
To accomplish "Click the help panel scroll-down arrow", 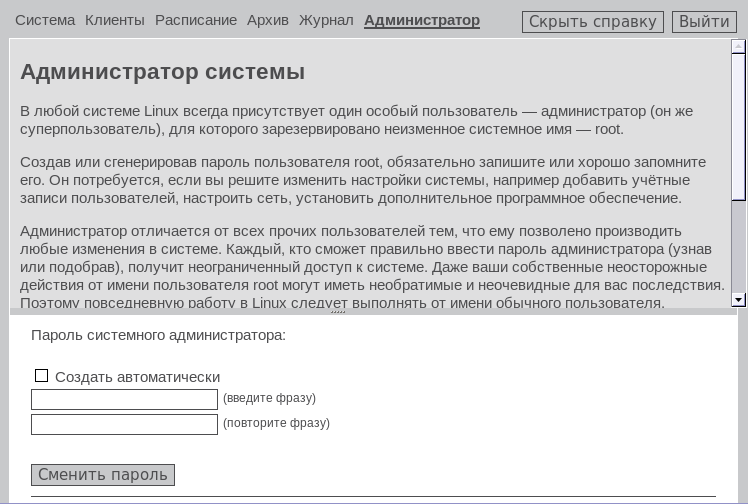I will pyautogui.click(x=738, y=299).
